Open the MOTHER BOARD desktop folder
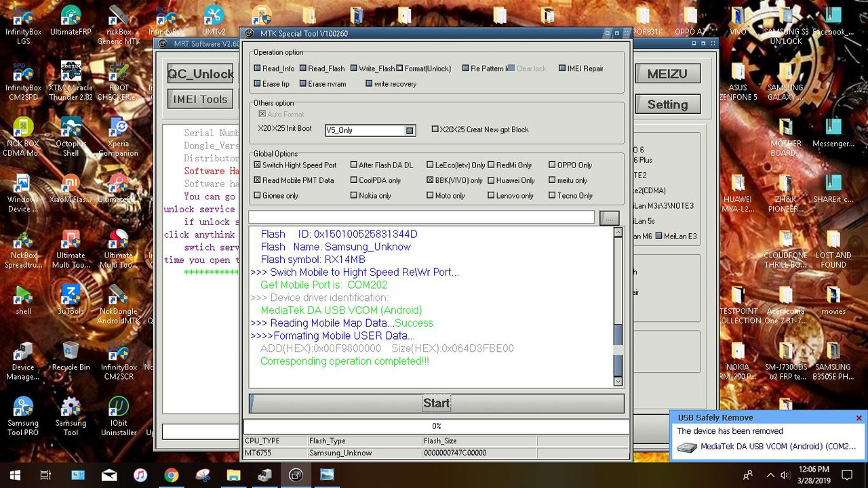The width and height of the screenshot is (868, 488). pos(786,137)
